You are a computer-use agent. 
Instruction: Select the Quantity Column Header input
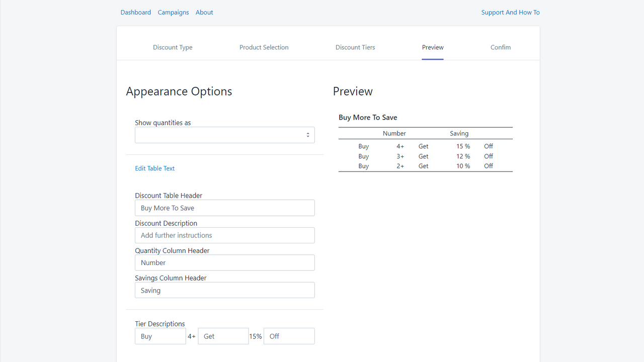(x=224, y=262)
